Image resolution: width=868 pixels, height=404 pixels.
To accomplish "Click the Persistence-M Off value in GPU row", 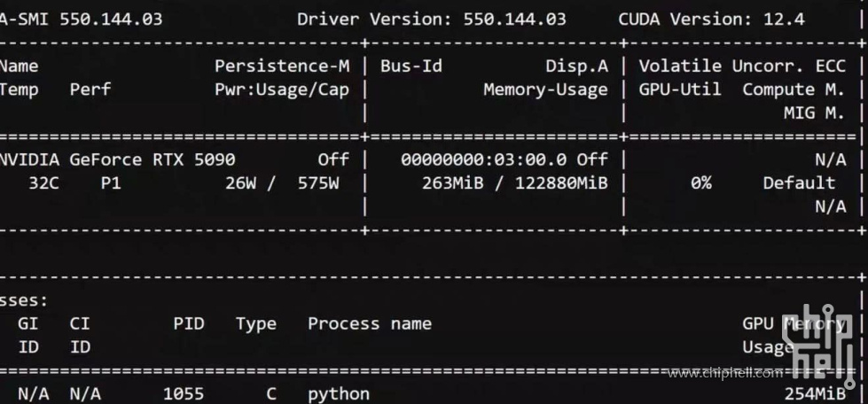I will tap(333, 160).
